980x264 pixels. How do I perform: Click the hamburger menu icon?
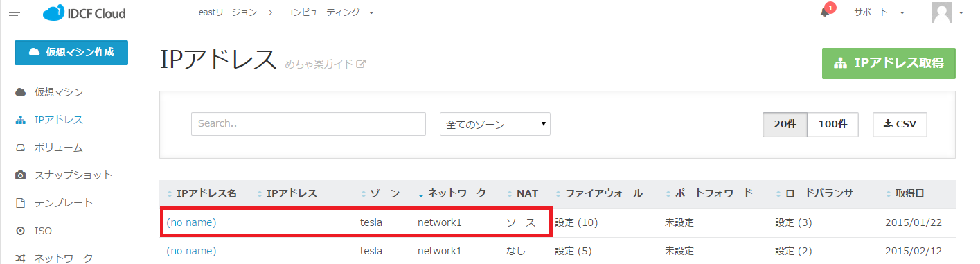tap(14, 12)
